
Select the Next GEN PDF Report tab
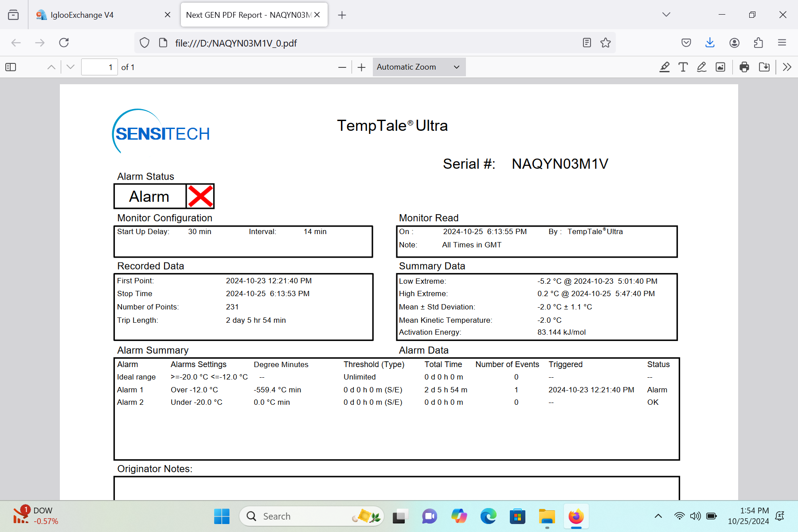click(x=254, y=15)
